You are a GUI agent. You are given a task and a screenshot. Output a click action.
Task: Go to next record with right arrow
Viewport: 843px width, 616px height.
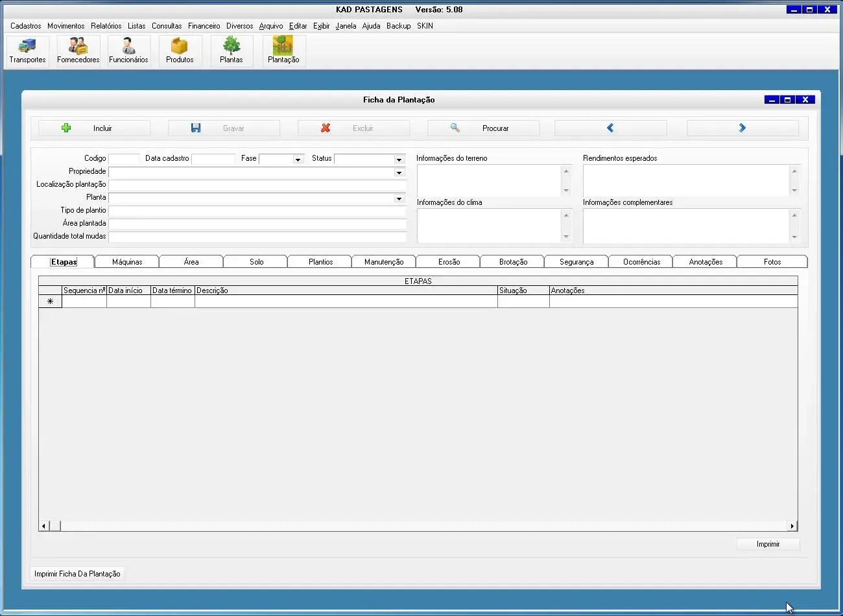point(742,128)
